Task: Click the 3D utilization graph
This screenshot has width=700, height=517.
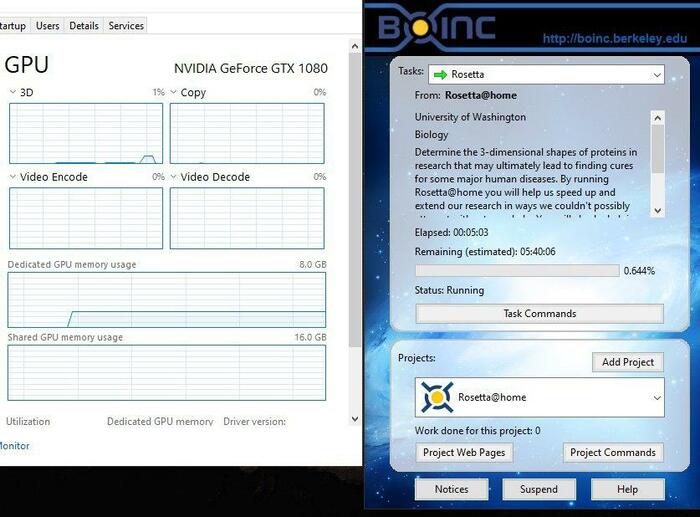Action: pos(86,133)
